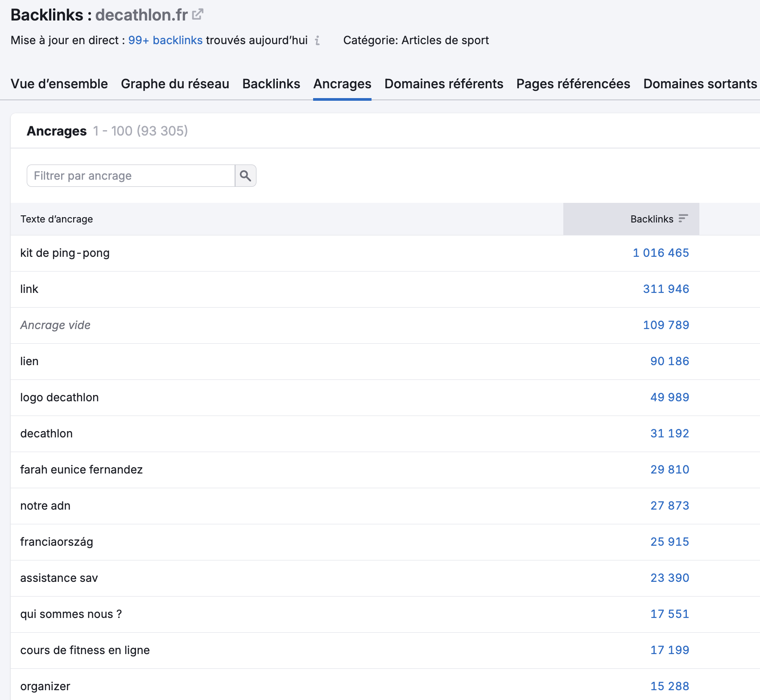Select the Ancrage vide row label
This screenshot has width=760, height=700.
pyautogui.click(x=55, y=325)
